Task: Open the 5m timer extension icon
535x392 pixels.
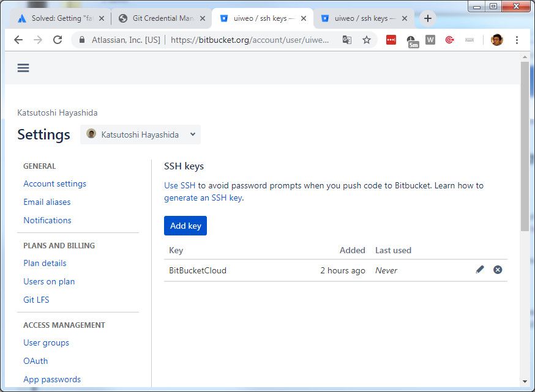Action: point(413,42)
